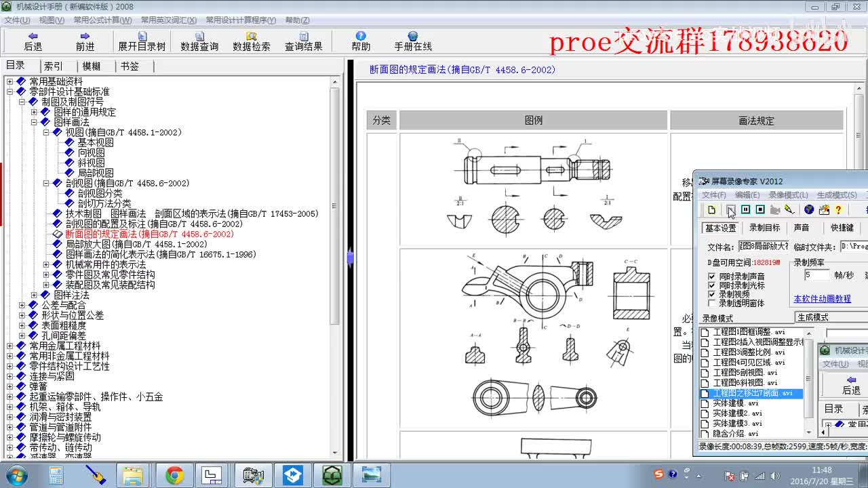Viewport: 868px width, 488px height.
Task: Select 工程图之移出7剖面.avi in recording list
Action: pos(752,393)
